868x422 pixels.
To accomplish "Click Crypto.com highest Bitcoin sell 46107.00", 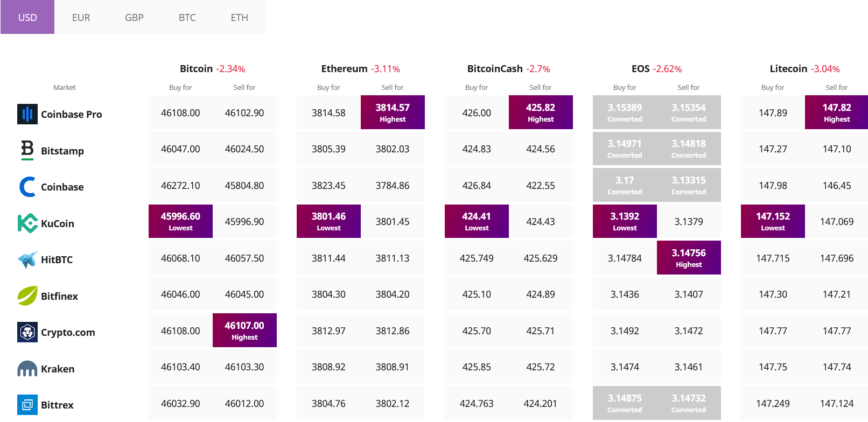I will point(244,330).
